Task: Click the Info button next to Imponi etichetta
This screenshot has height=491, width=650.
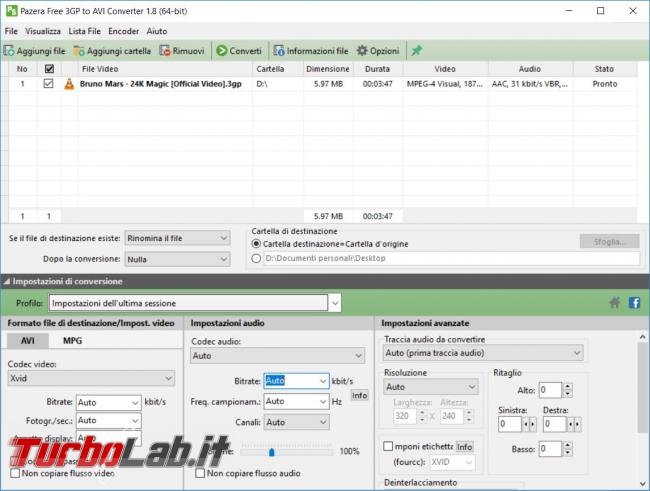Action: 464,447
